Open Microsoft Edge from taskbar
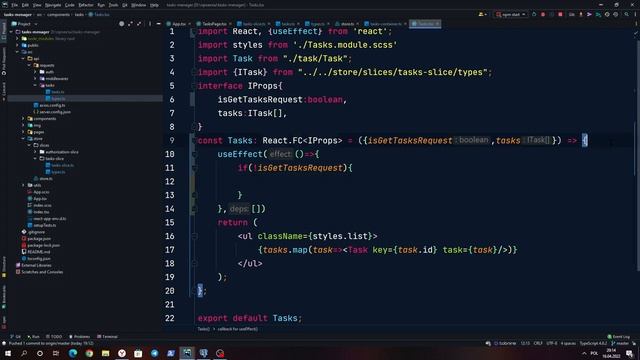The image size is (640, 360). pos(73,353)
